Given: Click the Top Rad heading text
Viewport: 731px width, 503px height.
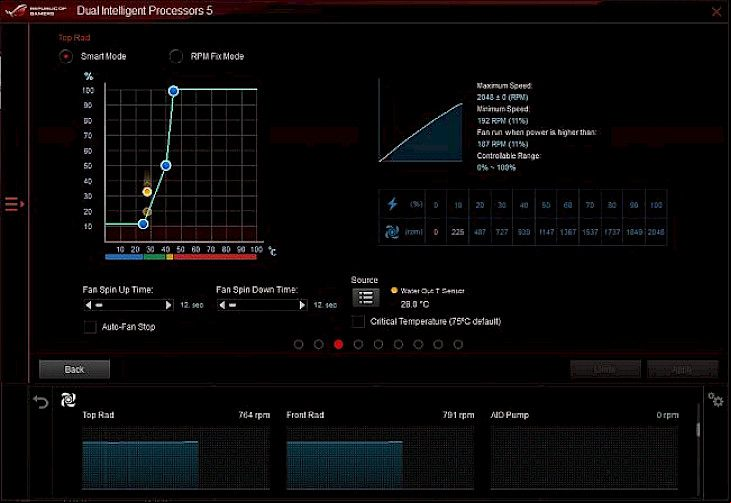Looking at the screenshot, I should point(75,38).
